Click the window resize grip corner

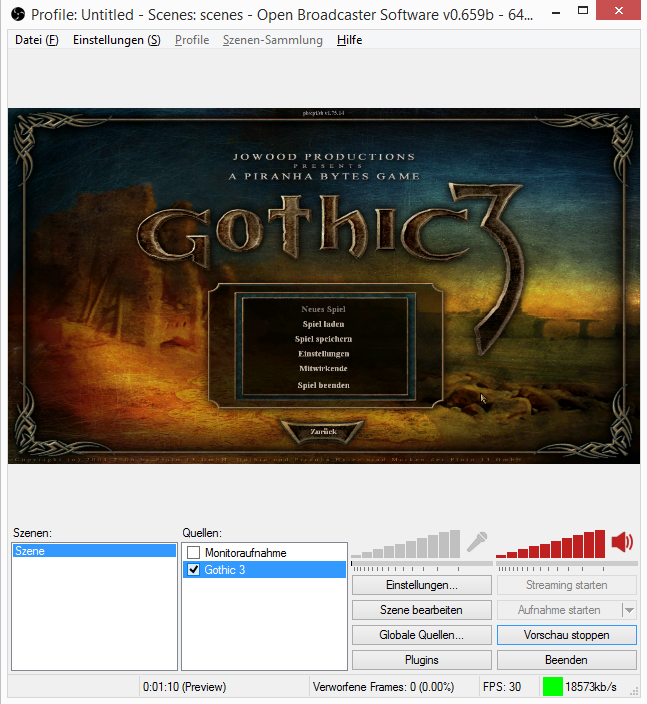click(634, 691)
